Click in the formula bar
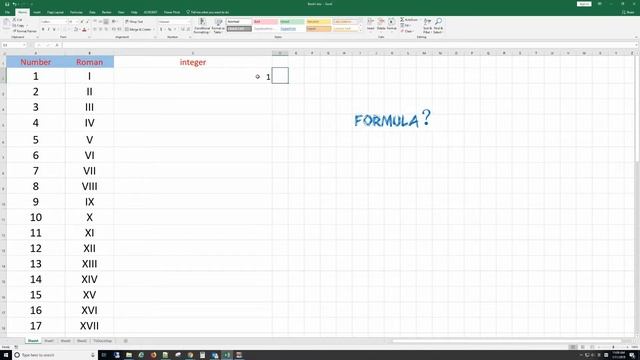 (349, 45)
